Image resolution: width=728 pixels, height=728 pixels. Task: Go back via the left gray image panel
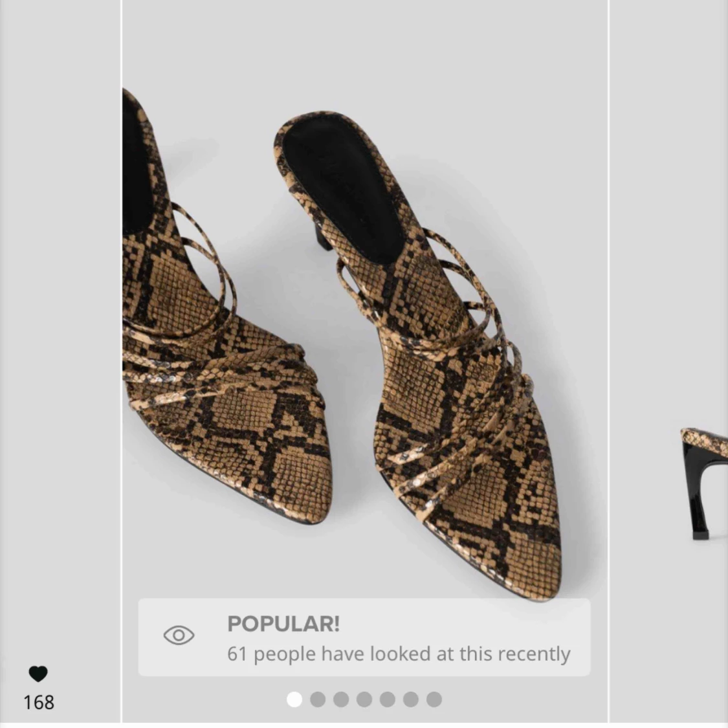[60, 362]
